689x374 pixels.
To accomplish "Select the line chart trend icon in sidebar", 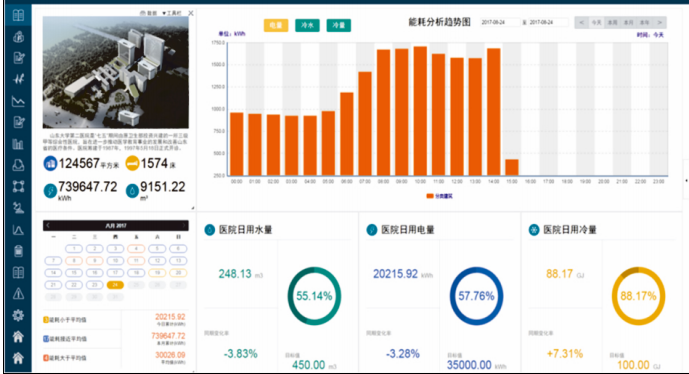I will tap(18, 101).
